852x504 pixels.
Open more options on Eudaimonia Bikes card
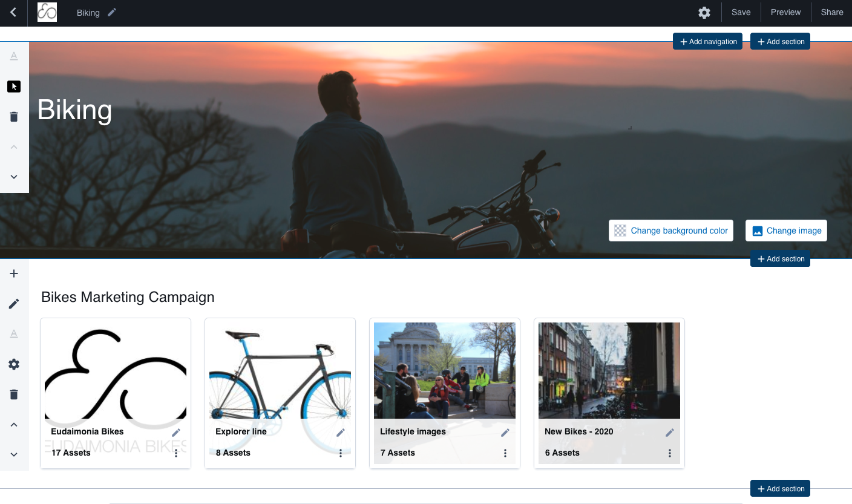[176, 453]
